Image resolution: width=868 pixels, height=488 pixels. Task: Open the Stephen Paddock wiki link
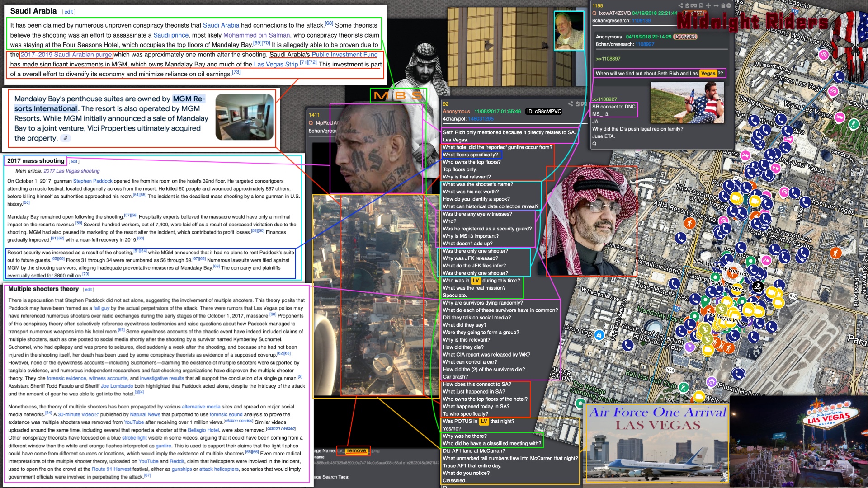click(93, 181)
